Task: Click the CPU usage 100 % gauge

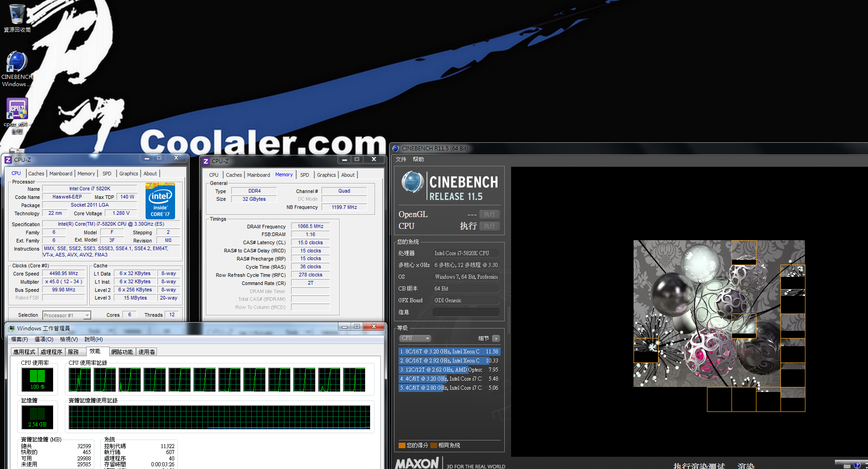Action: click(x=38, y=379)
